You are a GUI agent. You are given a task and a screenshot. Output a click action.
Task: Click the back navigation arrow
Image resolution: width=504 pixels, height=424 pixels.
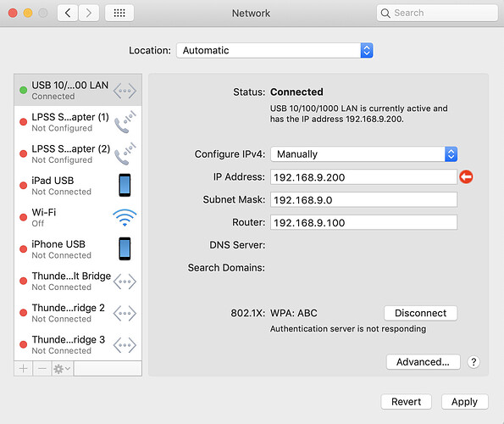tap(68, 14)
